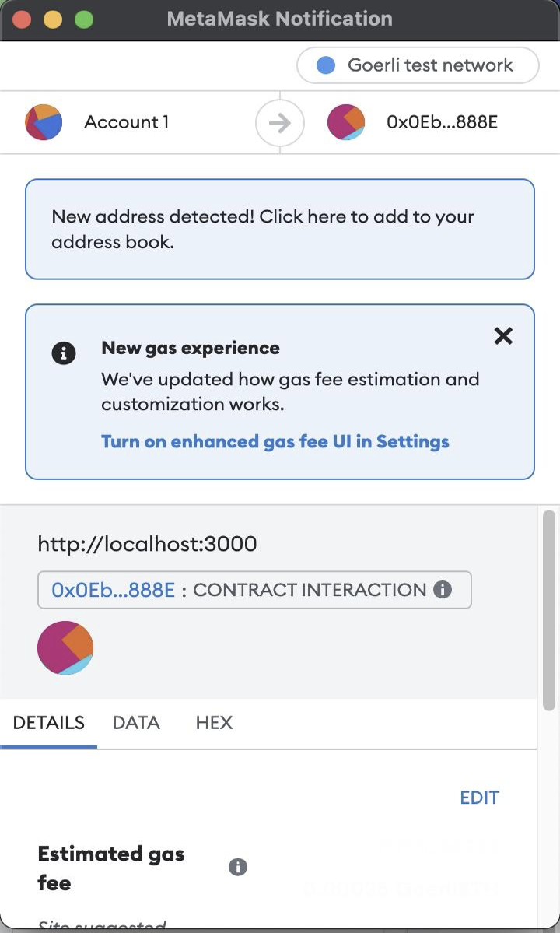The image size is (560, 933).
Task: Click Edit to change gas fee
Action: [x=479, y=797]
